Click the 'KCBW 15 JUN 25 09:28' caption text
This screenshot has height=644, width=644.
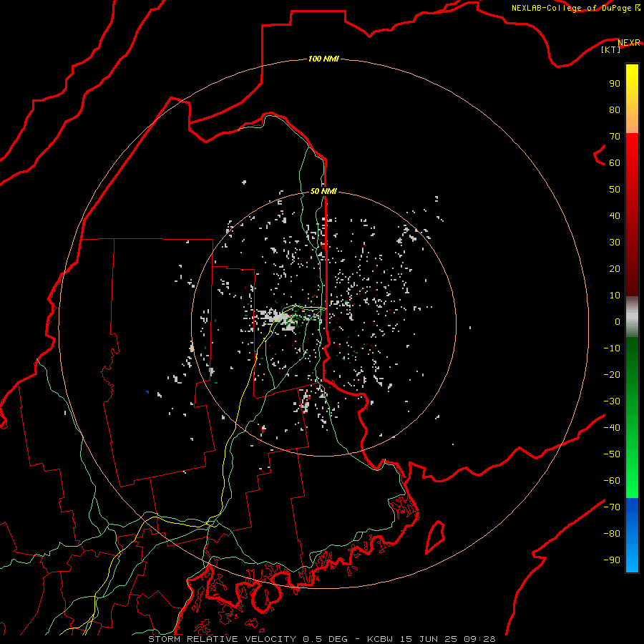pyautogui.click(x=431, y=639)
